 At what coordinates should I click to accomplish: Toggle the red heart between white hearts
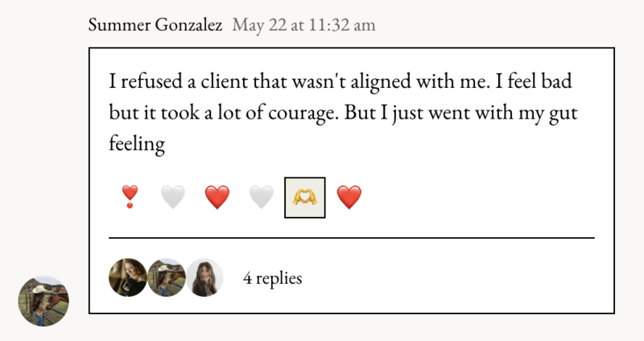coord(217,197)
